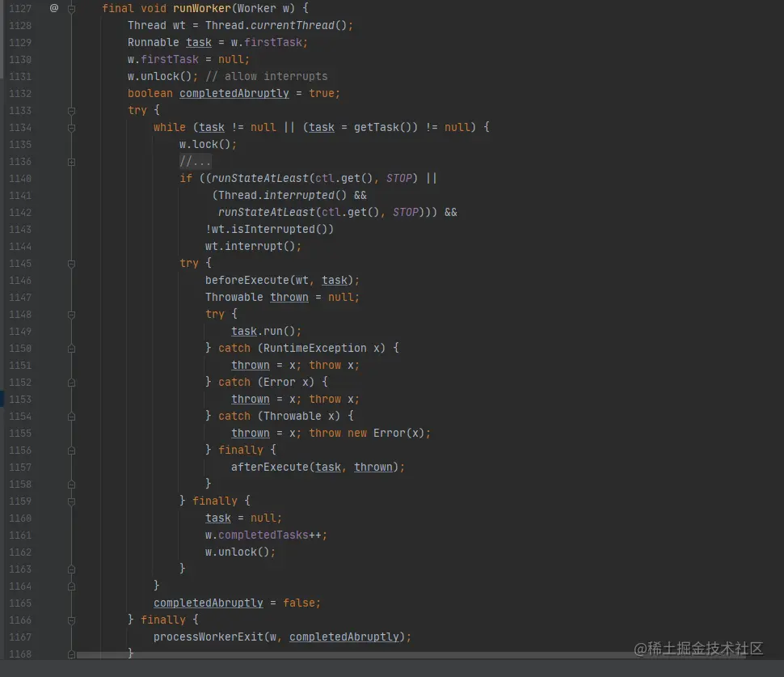Collapse the inner try fold at line 1148

click(x=71, y=315)
